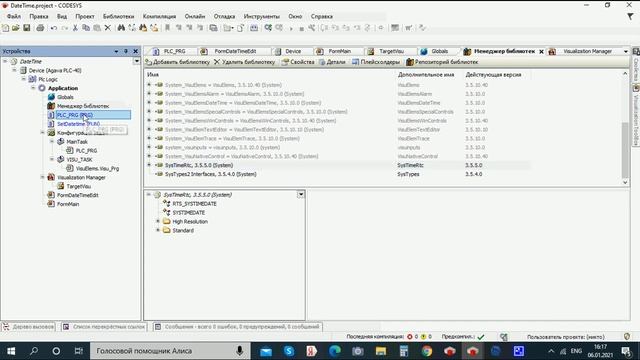Open Windows Start menu

click(11, 351)
